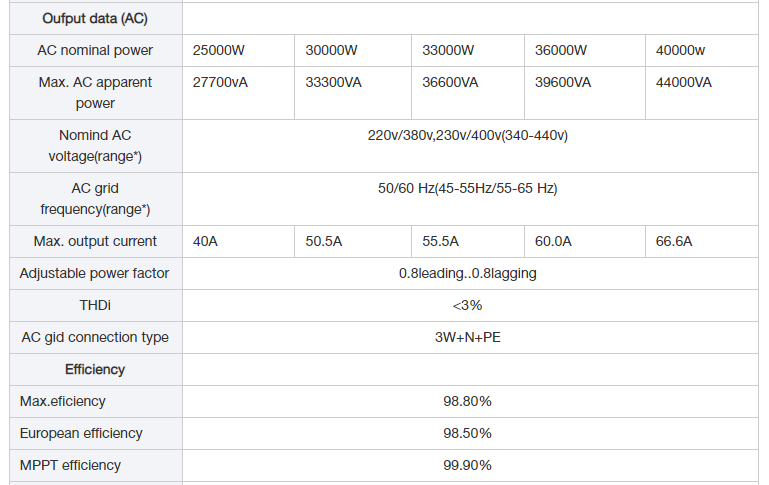
Task: Click the 25000W AC nominal power cell
Action: pos(238,51)
